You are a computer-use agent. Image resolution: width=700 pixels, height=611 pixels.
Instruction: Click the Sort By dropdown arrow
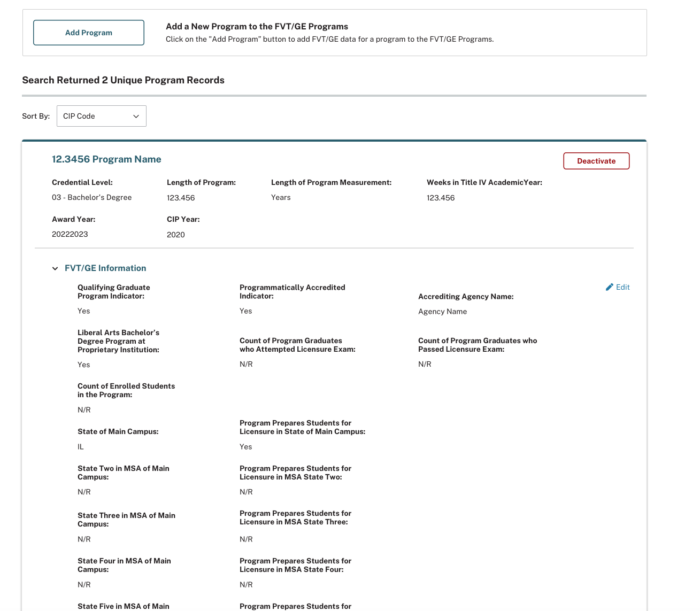click(x=136, y=116)
